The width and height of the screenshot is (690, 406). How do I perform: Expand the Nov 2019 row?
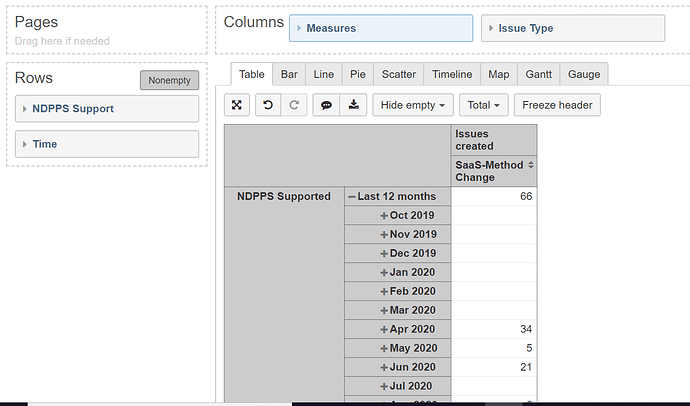[x=384, y=234]
